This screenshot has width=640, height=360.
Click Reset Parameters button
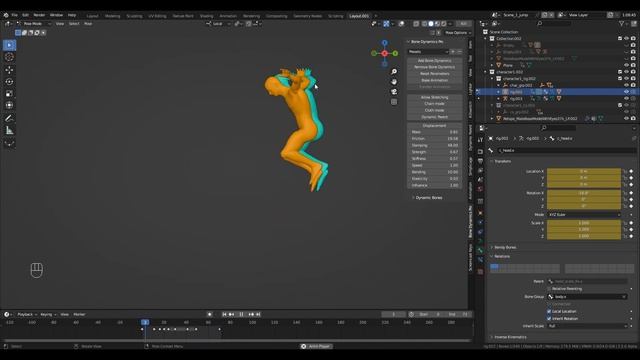click(x=435, y=73)
